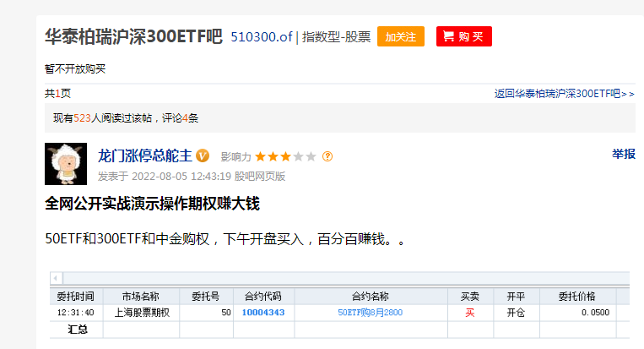The height and width of the screenshot is (349, 644).
Task: Click the 上海股票期权 market cell
Action: coord(142,313)
